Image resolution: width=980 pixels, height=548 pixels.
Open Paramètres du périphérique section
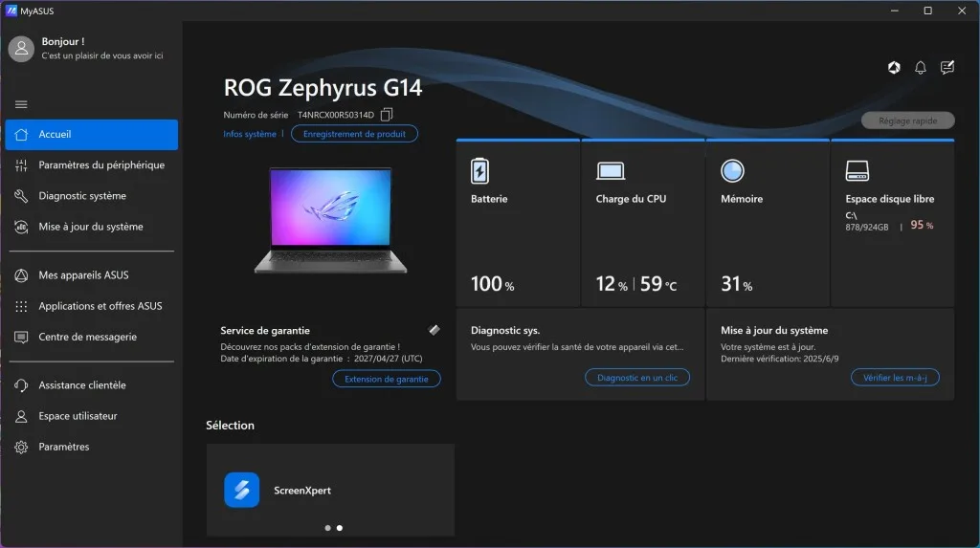pos(91,164)
